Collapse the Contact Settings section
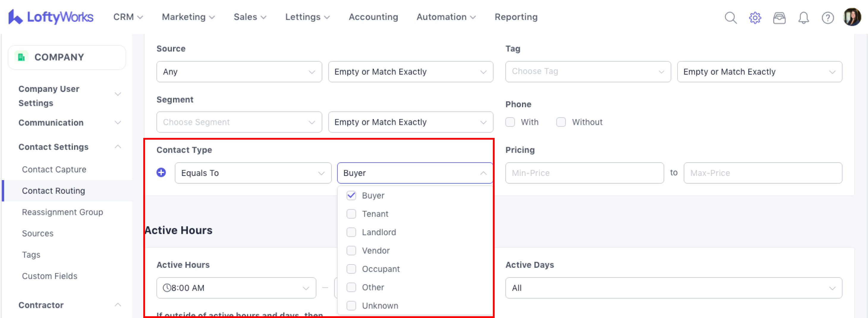The height and width of the screenshot is (318, 868). [x=118, y=147]
